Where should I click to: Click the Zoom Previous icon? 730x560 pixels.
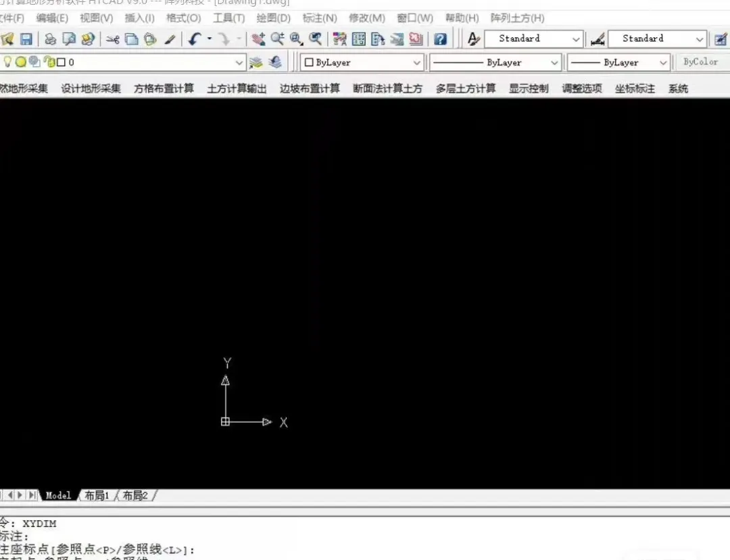(x=316, y=39)
